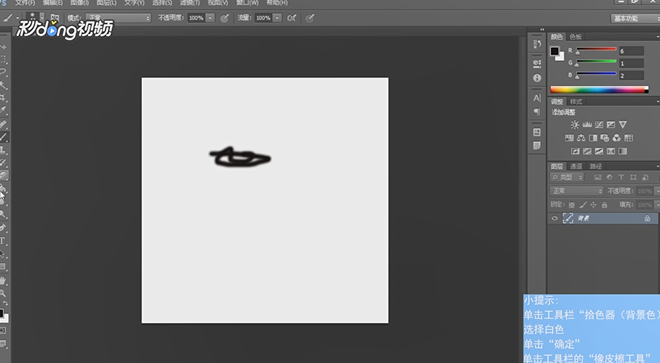Open the Info panel icon
Image resolution: width=660 pixels, height=363 pixels.
point(537,78)
